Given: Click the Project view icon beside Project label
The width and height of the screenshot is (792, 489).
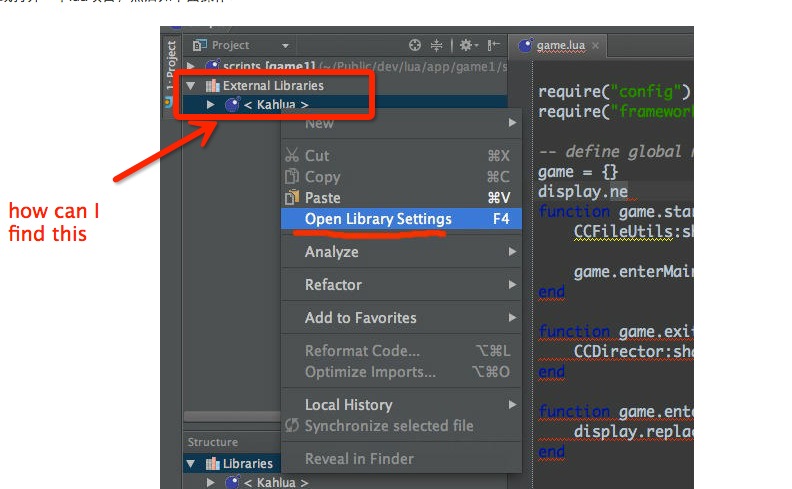Looking at the screenshot, I should pos(200,45).
